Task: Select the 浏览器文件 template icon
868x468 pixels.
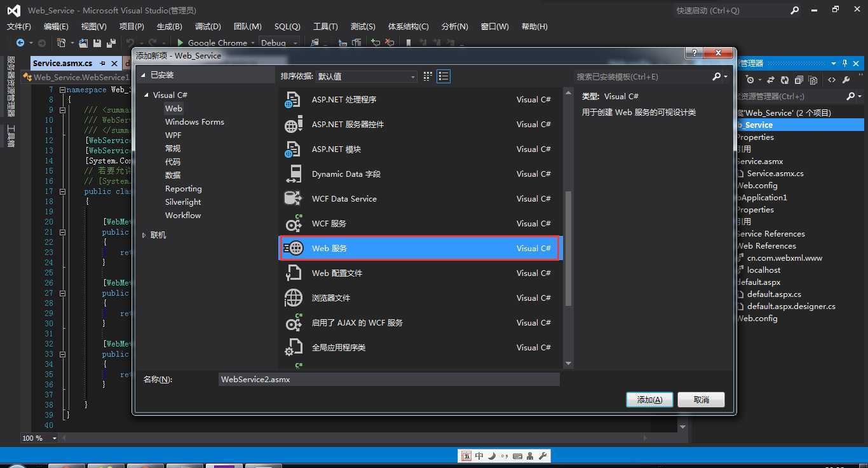Action: [293, 298]
